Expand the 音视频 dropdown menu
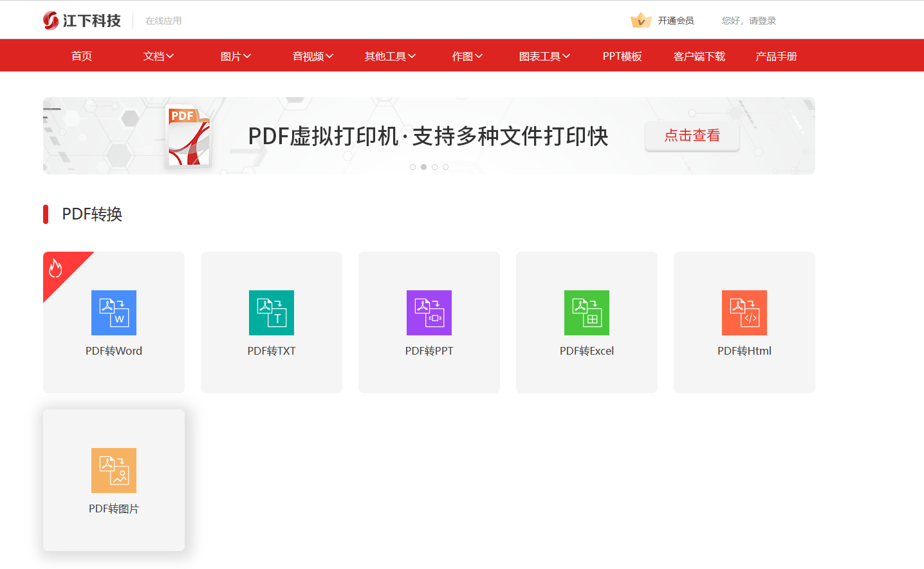This screenshot has width=924, height=569. pos(313,56)
